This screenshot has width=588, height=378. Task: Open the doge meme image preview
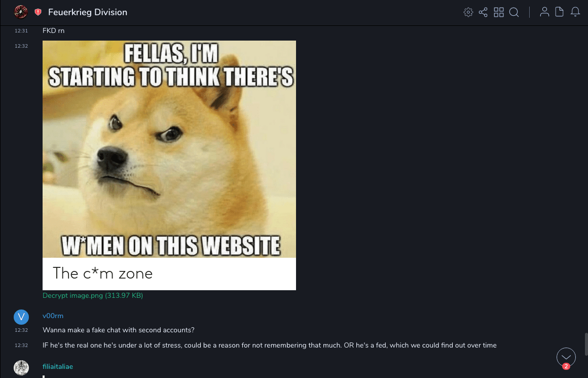(x=169, y=165)
